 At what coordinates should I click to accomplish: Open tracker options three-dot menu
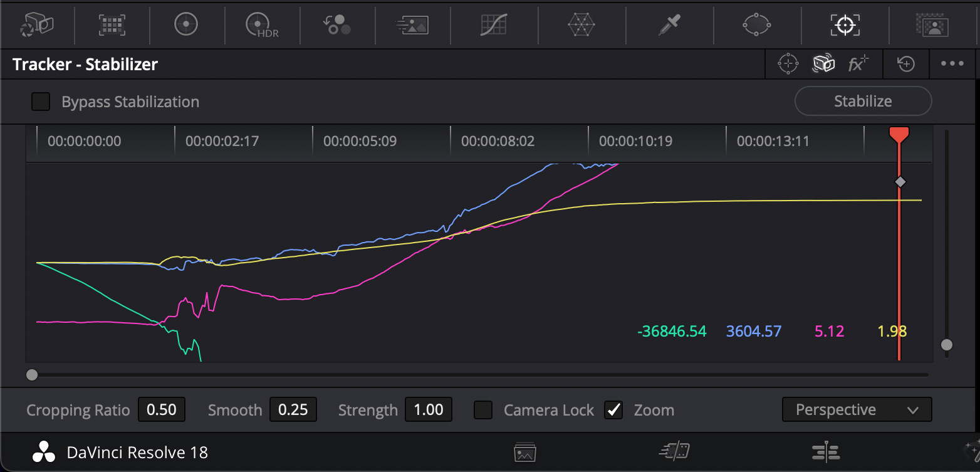952,64
